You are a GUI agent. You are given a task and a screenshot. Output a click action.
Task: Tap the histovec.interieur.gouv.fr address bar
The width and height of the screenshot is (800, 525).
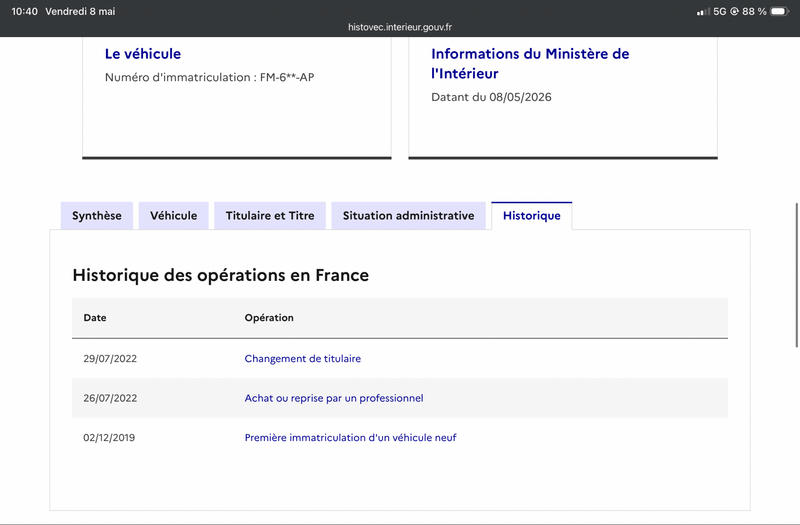(400, 27)
